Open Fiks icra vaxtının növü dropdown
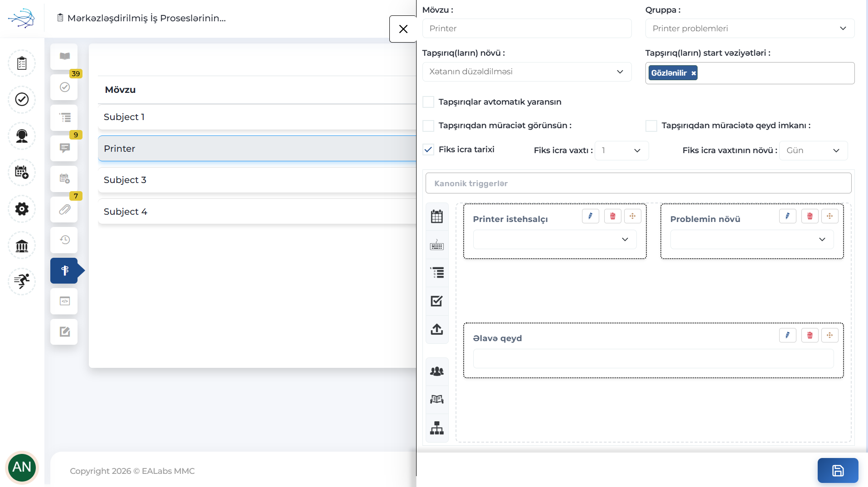Screen dimensions: 868x487 (x=813, y=150)
